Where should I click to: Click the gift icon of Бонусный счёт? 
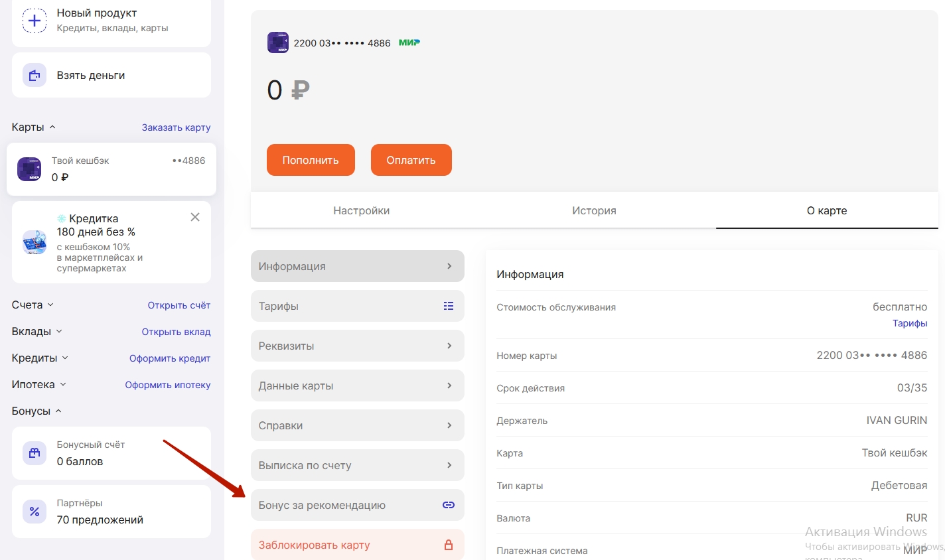35,453
